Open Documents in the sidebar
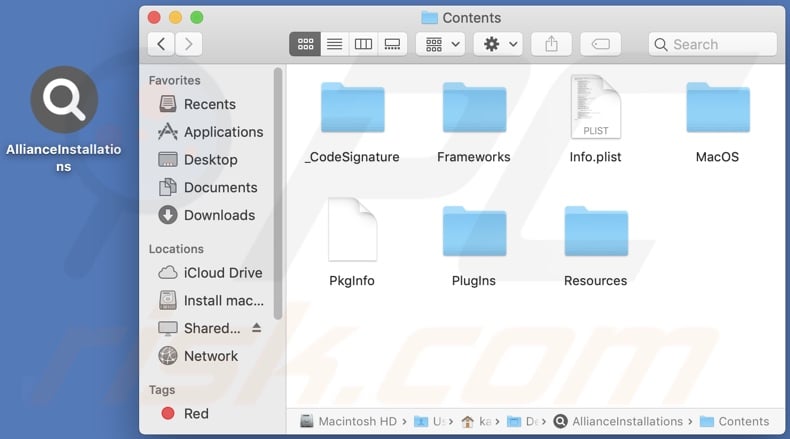Screen dimensions: 790x439 pos(208,187)
